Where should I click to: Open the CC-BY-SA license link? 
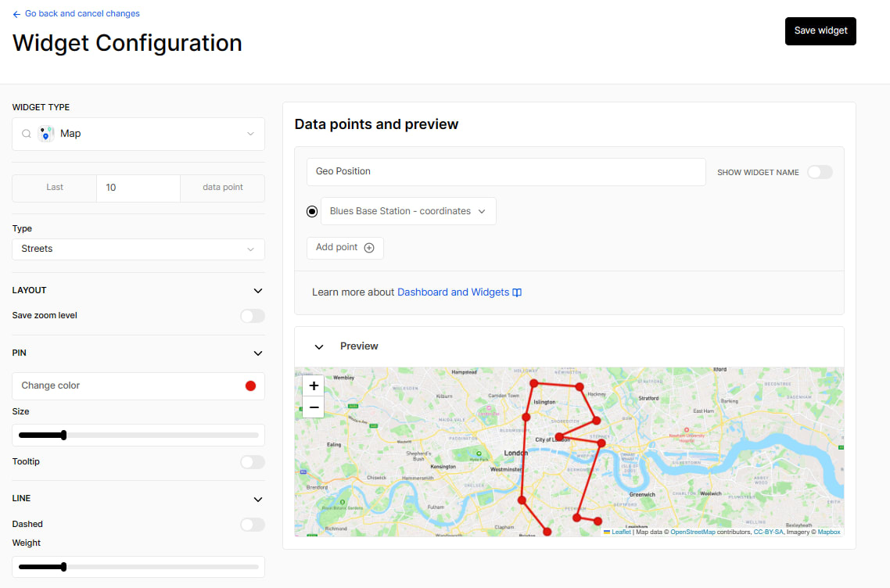[768, 532]
